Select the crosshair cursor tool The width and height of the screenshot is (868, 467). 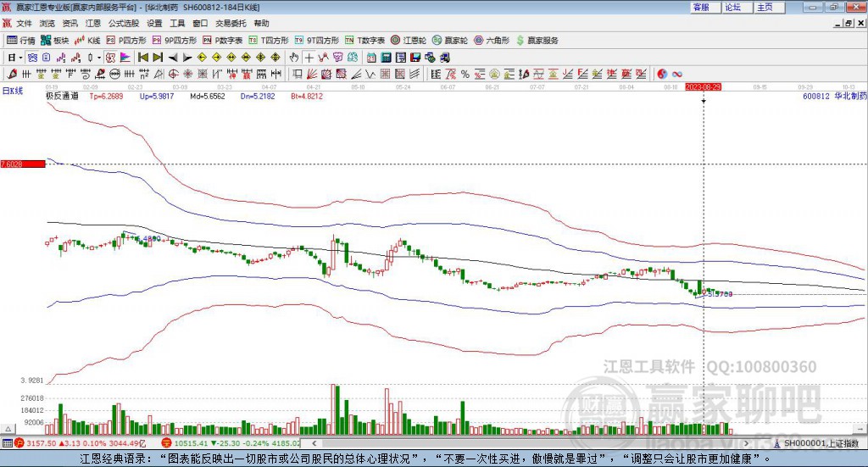309,58
